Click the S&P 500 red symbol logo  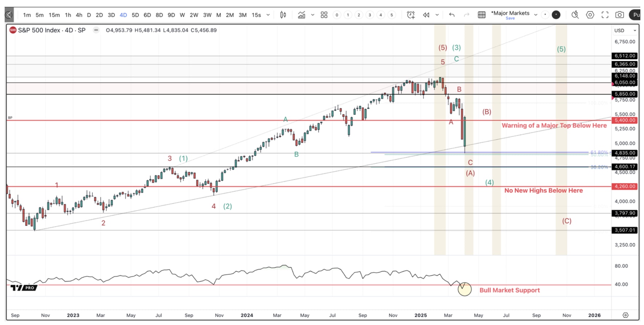pyautogui.click(x=13, y=30)
